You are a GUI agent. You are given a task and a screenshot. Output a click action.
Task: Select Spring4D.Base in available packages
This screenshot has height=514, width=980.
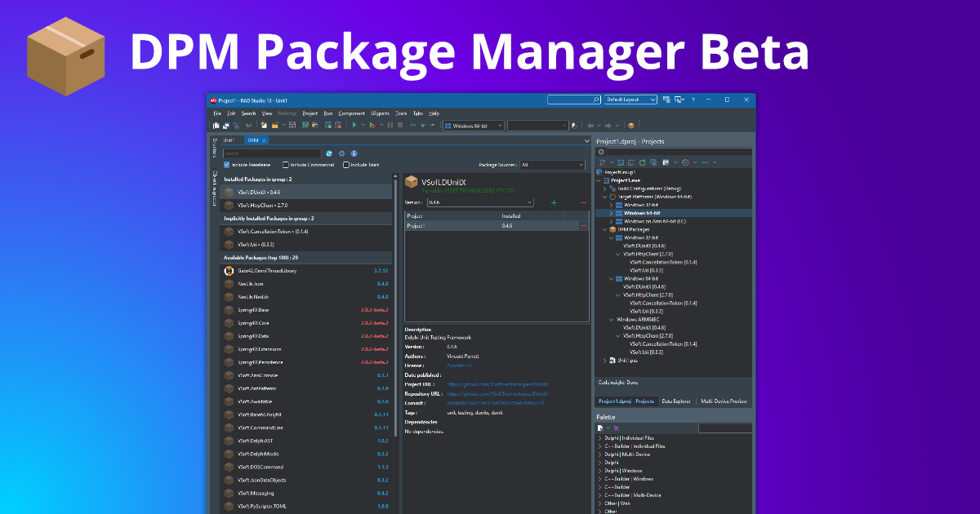(x=308, y=310)
